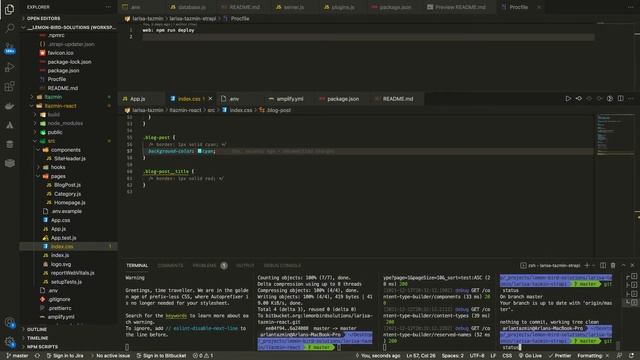Create a new terminal with plus icon
The width and height of the screenshot is (640, 360).
[587, 265]
